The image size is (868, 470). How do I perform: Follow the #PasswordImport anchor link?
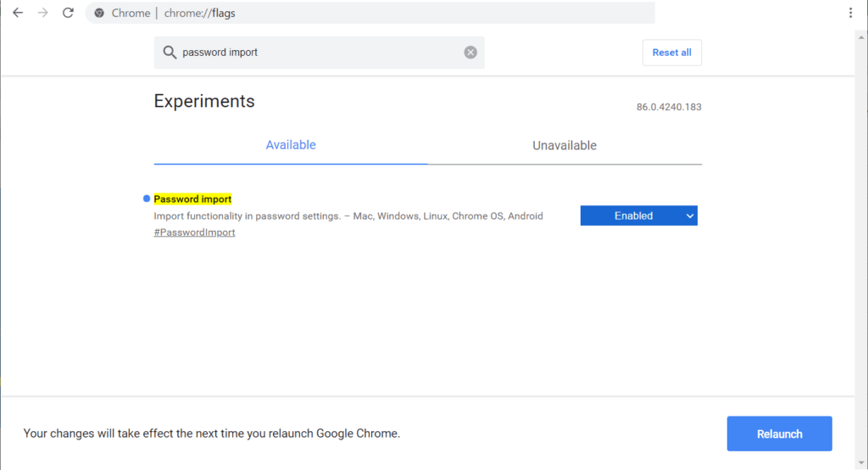point(194,232)
